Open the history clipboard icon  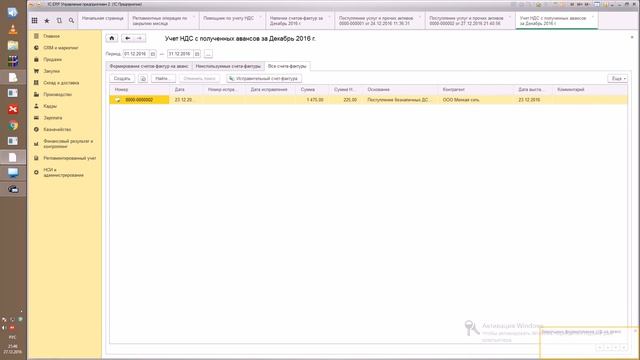point(59,20)
